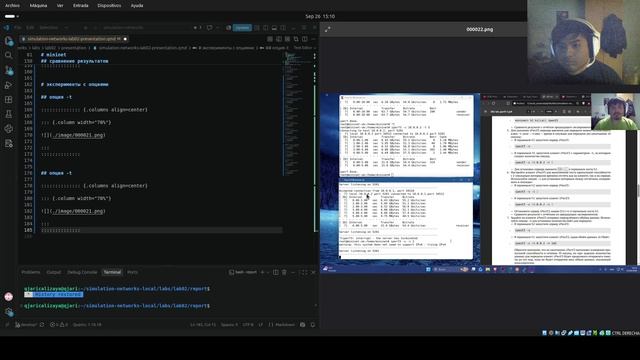The height and width of the screenshot is (360, 640).
Task: Click the Sep 26 15:10 clock in the top bar
Action: point(320,16)
